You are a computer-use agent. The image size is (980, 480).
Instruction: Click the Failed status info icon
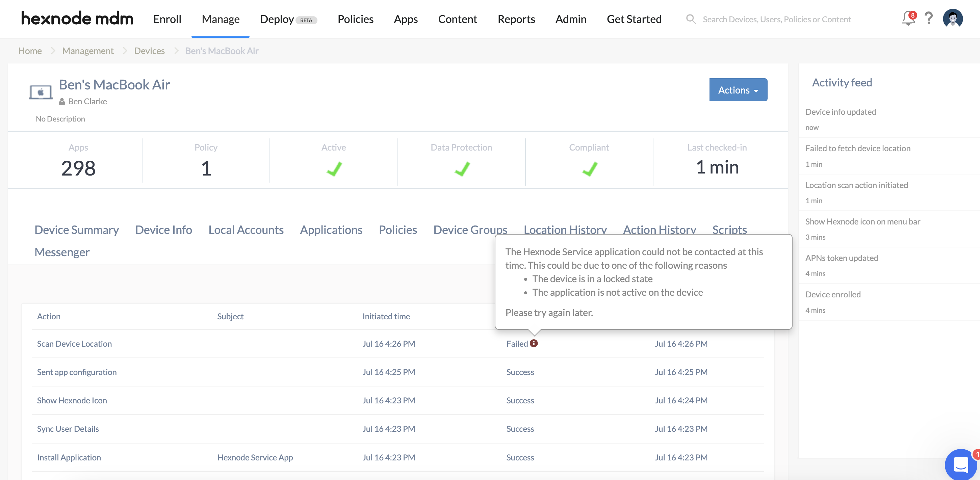[534, 343]
